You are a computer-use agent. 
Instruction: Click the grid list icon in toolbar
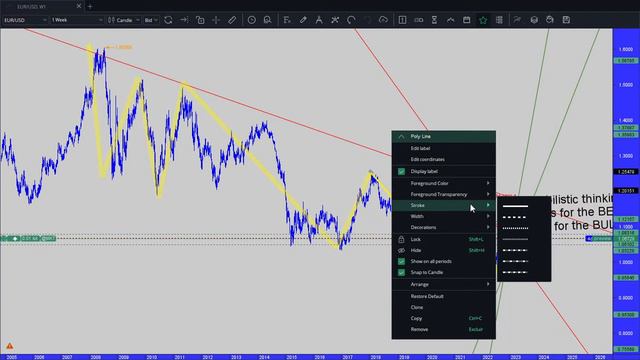pyautogui.click(x=499, y=20)
